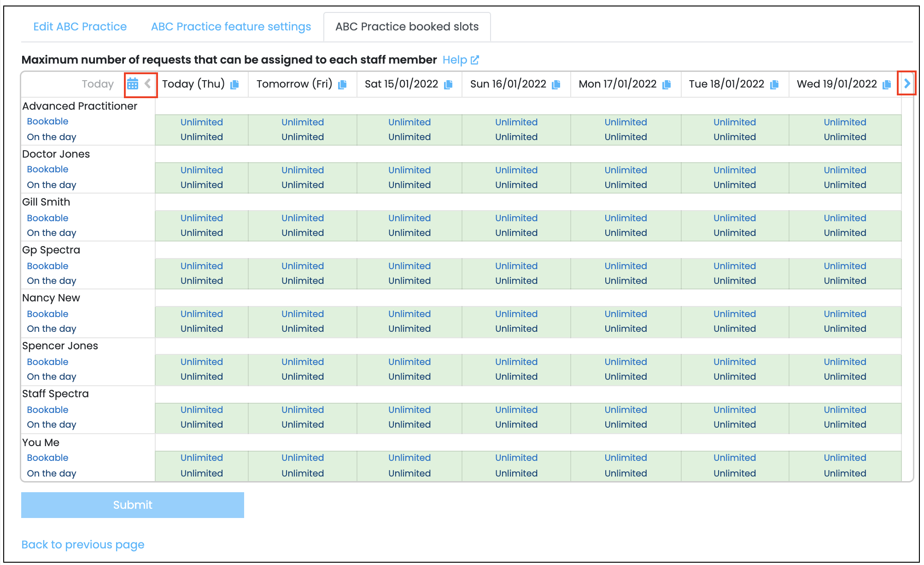Click copy icon next to Today (Thu)
The width and height of the screenshot is (924, 565).
[x=234, y=84]
